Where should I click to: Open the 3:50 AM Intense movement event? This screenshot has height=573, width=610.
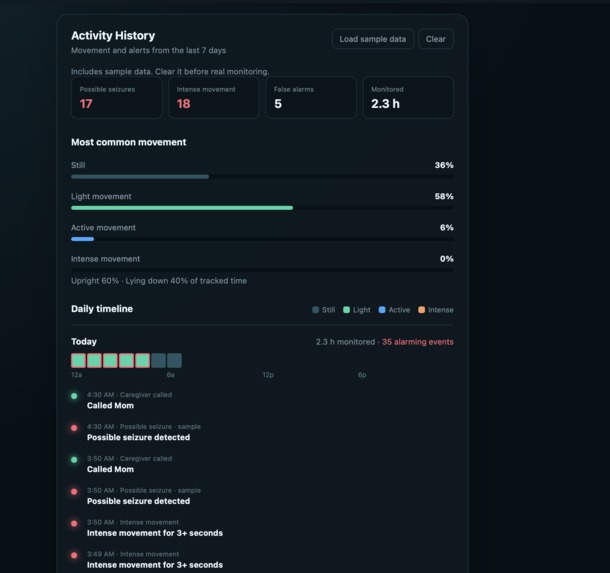point(155,528)
